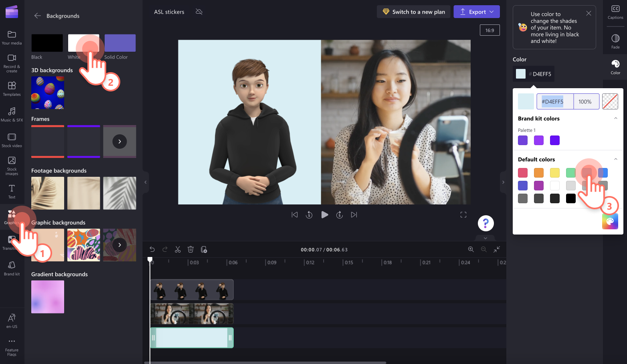Open the Your media tab
The image size is (627, 364).
(12, 38)
